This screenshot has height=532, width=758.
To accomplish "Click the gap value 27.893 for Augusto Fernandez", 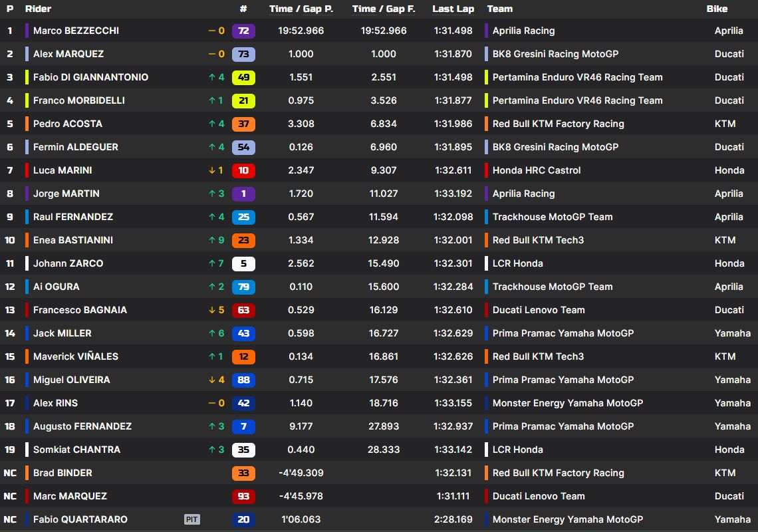I will pyautogui.click(x=384, y=426).
